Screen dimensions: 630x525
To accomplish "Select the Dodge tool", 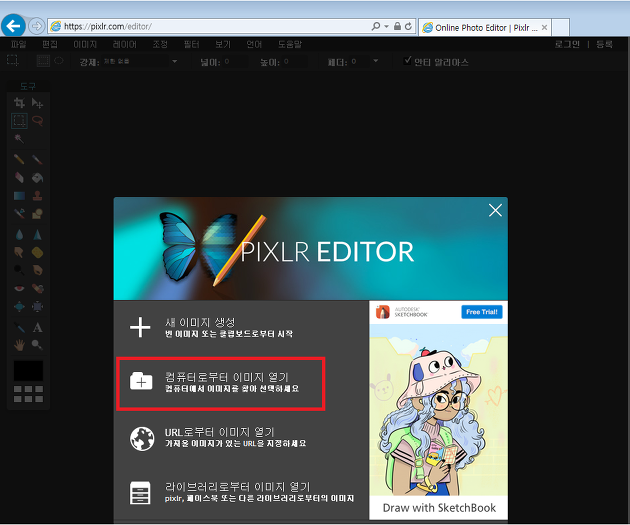I will coord(19,270).
